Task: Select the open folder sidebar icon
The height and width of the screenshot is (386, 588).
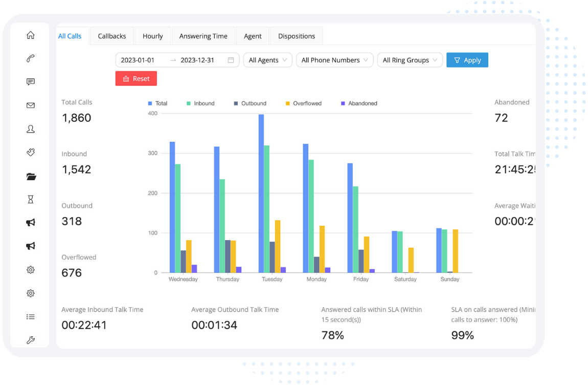Action: pos(31,177)
